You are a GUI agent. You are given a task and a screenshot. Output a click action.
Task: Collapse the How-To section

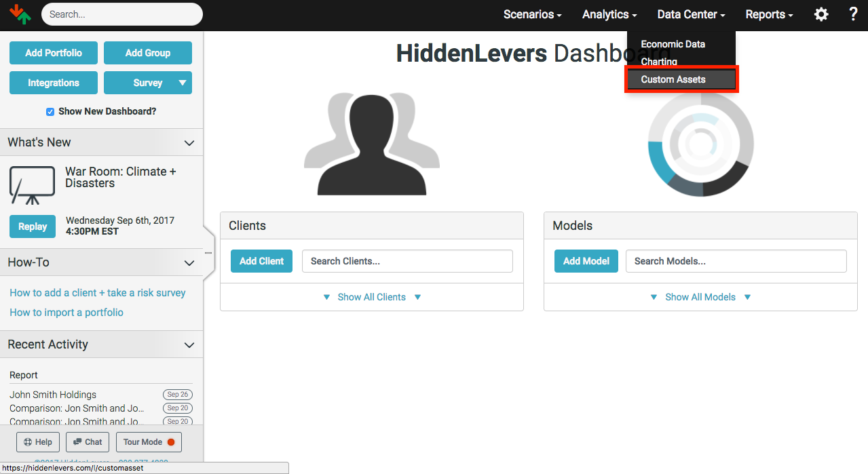(x=189, y=263)
